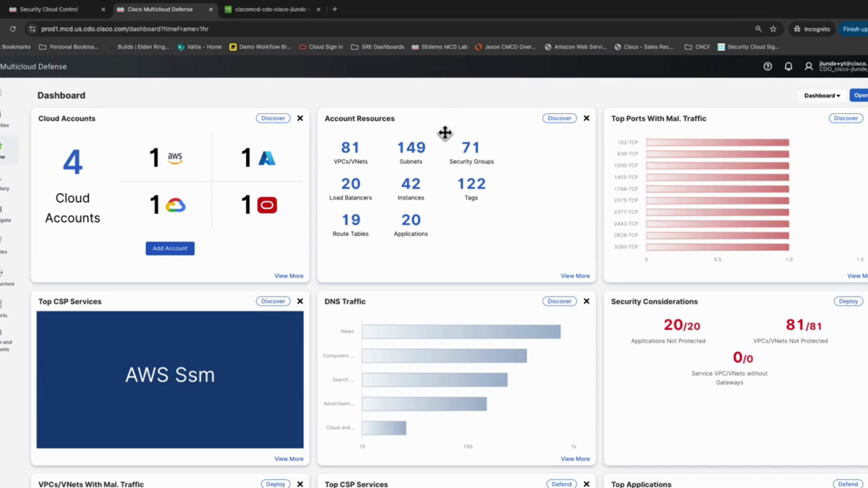Click the Google Cloud account logo
868x488 pixels.
coord(175,205)
